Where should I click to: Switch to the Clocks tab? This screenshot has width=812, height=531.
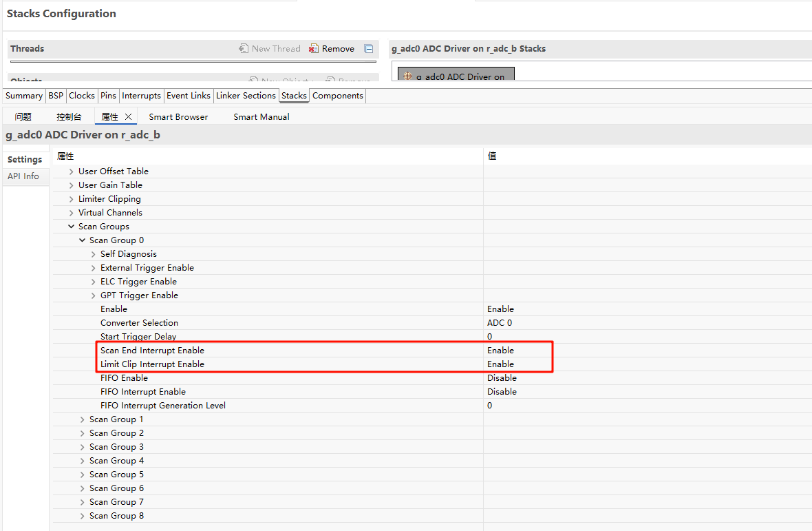(x=82, y=96)
